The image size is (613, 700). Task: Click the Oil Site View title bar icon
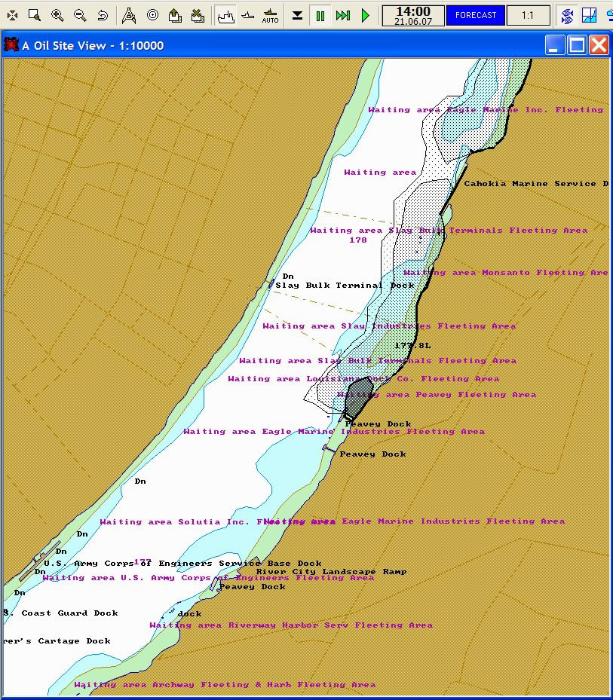[x=11, y=44]
